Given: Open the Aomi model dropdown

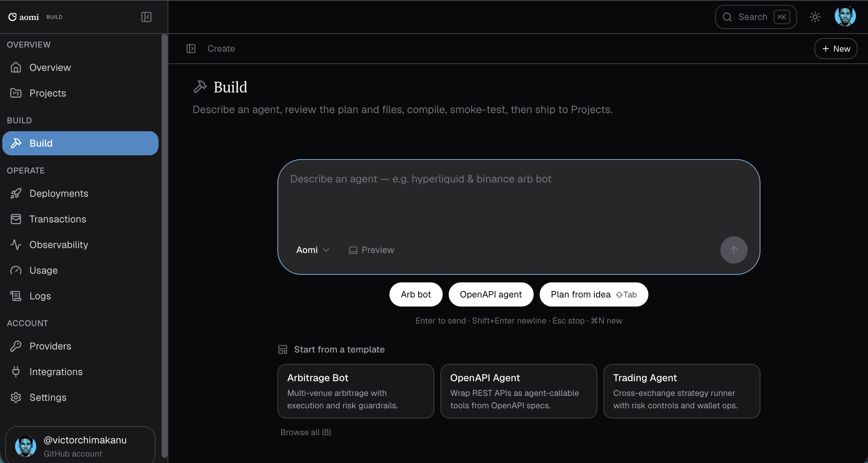Looking at the screenshot, I should click(x=313, y=250).
